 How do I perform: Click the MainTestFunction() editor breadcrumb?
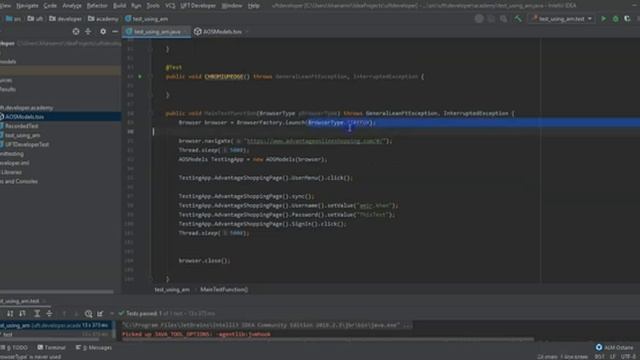coord(224,289)
